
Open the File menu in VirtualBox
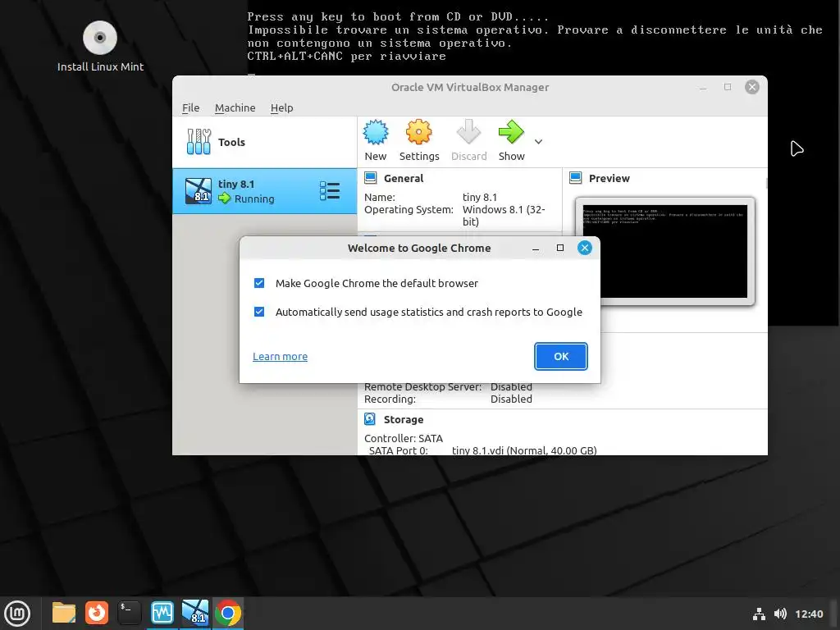(190, 107)
